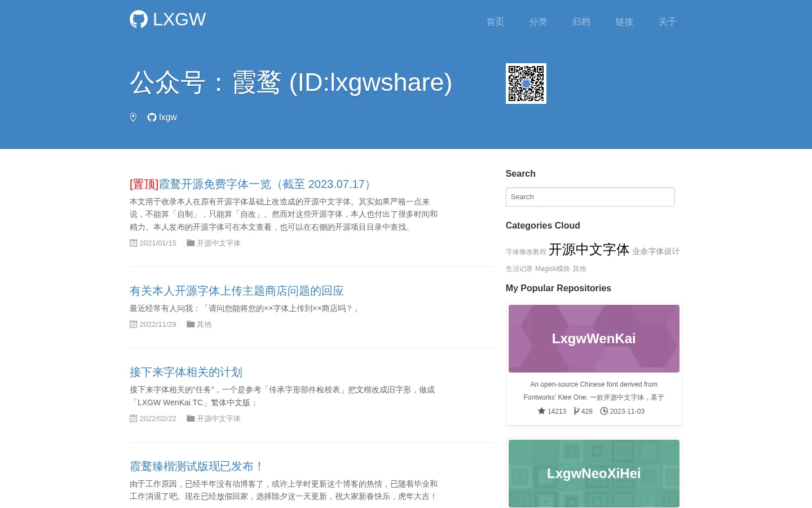
Task: Click the date text 2022/11/29
Action: pos(158,324)
